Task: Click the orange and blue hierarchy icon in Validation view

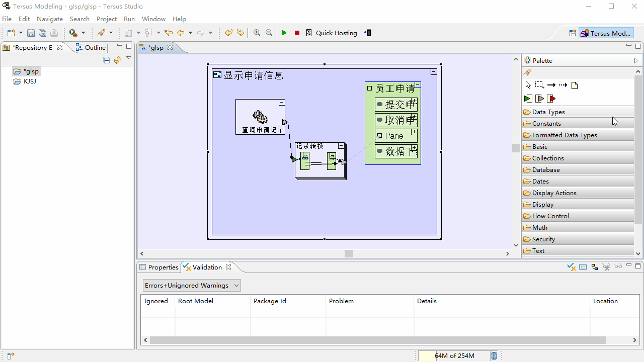Action: point(595,267)
